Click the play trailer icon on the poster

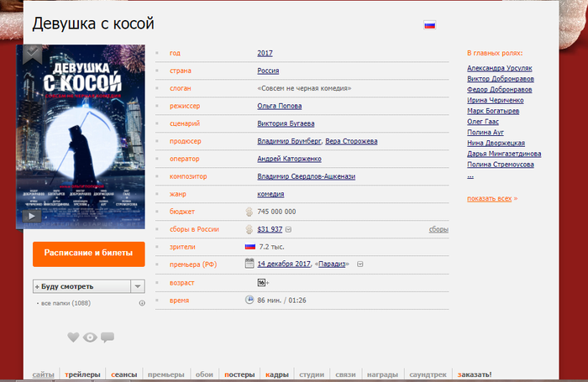point(33,216)
